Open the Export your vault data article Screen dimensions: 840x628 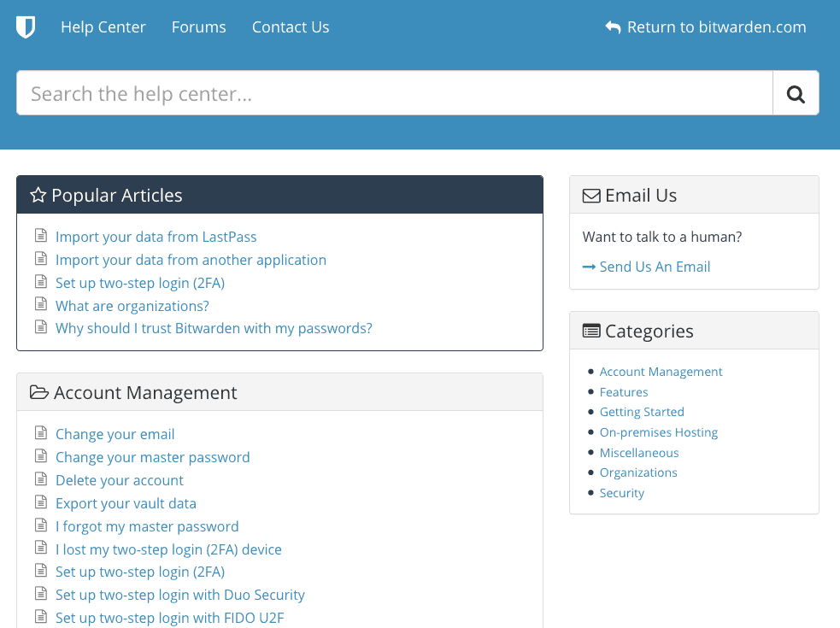click(126, 503)
